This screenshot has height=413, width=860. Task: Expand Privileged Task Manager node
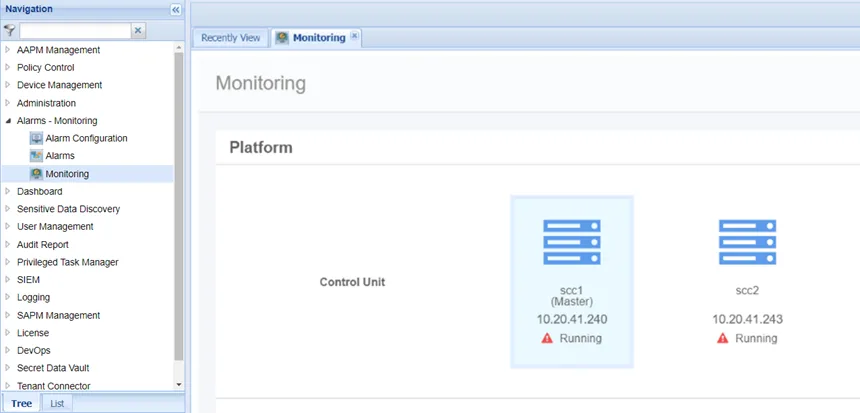pyautogui.click(x=8, y=262)
